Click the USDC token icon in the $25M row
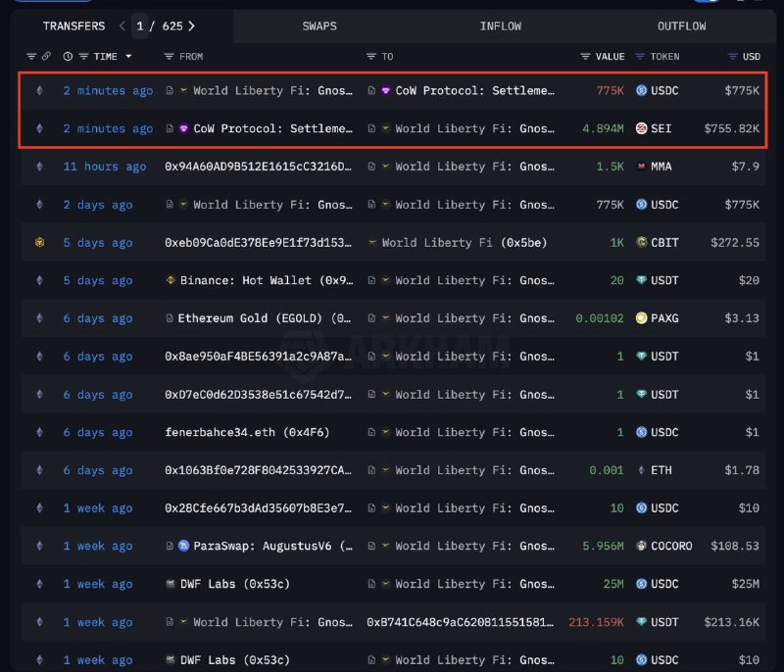Image resolution: width=784 pixels, height=672 pixels. click(x=641, y=584)
